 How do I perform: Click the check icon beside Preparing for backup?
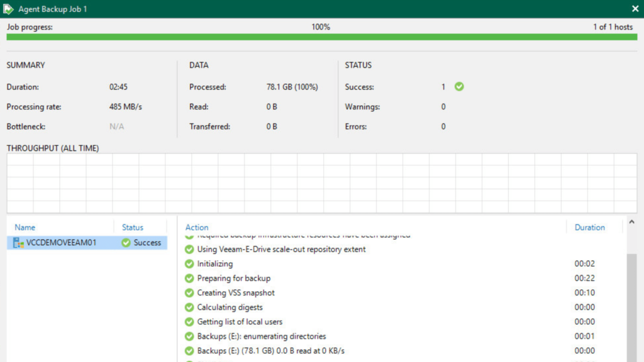(x=189, y=278)
